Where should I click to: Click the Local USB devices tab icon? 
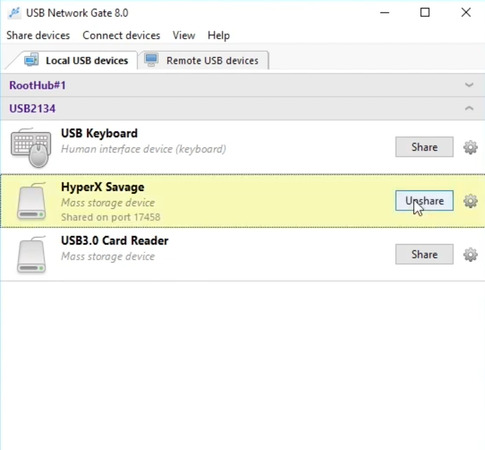31,60
